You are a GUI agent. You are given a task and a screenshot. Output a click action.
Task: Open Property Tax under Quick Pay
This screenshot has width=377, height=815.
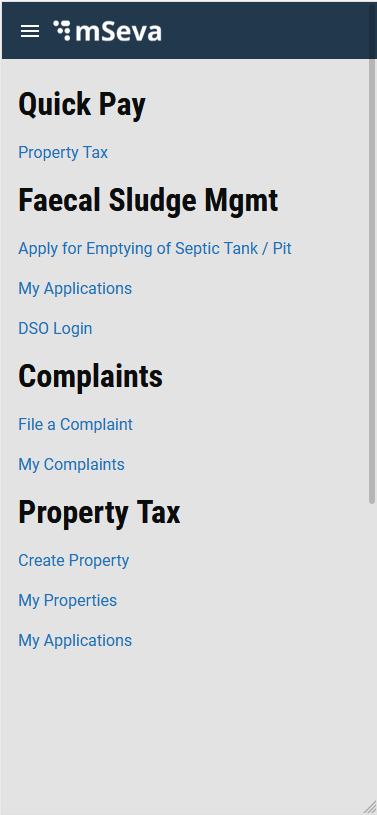click(x=63, y=152)
